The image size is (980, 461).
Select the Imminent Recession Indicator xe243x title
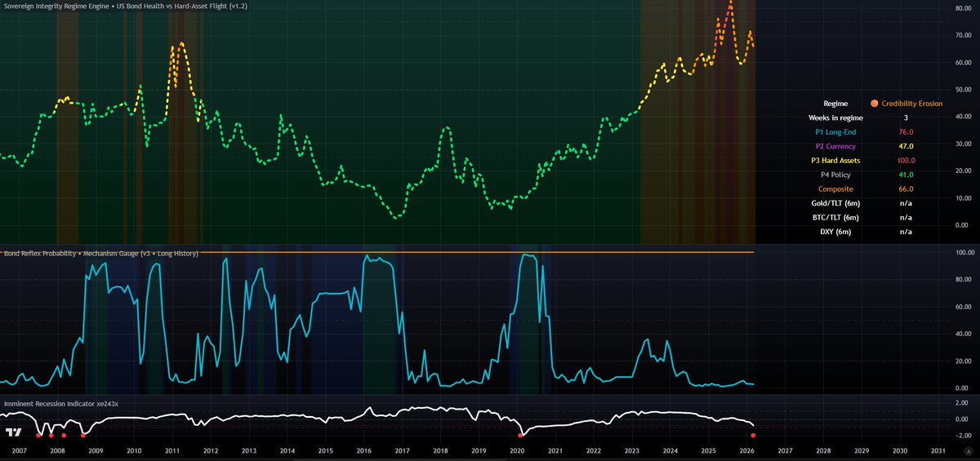61,403
